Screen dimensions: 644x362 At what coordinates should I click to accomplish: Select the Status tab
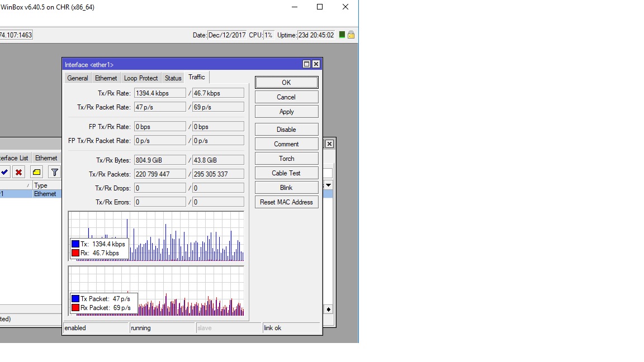click(x=173, y=78)
